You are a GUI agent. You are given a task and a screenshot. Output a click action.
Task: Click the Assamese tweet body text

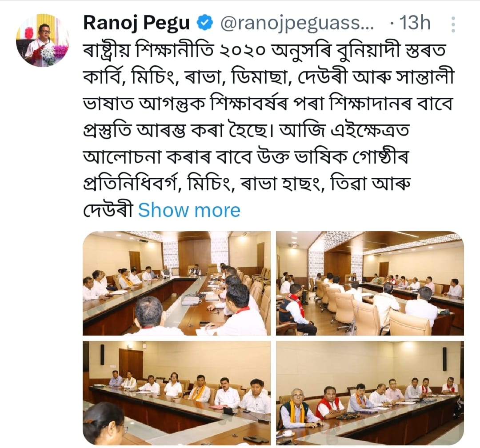[x=268, y=129]
